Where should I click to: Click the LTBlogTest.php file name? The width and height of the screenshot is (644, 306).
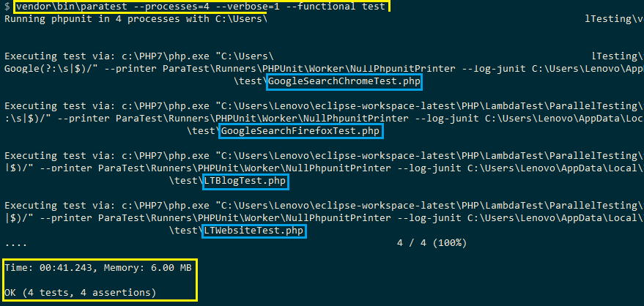pos(245,182)
